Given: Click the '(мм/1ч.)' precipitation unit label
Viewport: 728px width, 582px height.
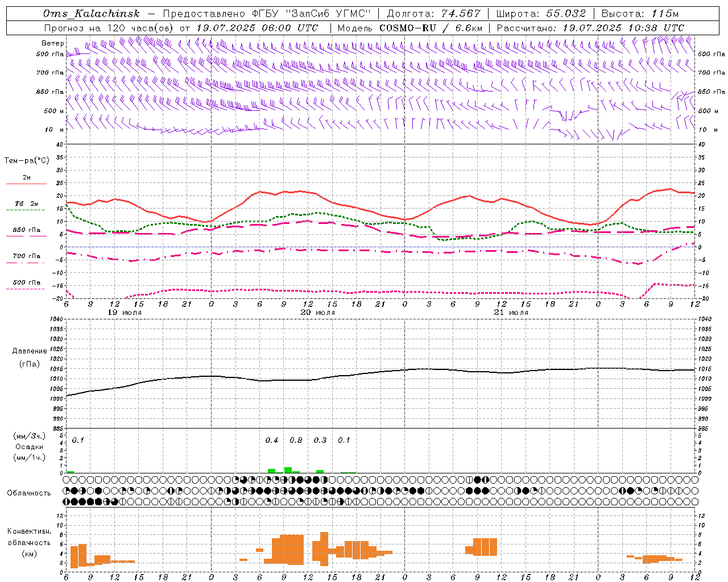Looking at the screenshot, I should point(29,458).
